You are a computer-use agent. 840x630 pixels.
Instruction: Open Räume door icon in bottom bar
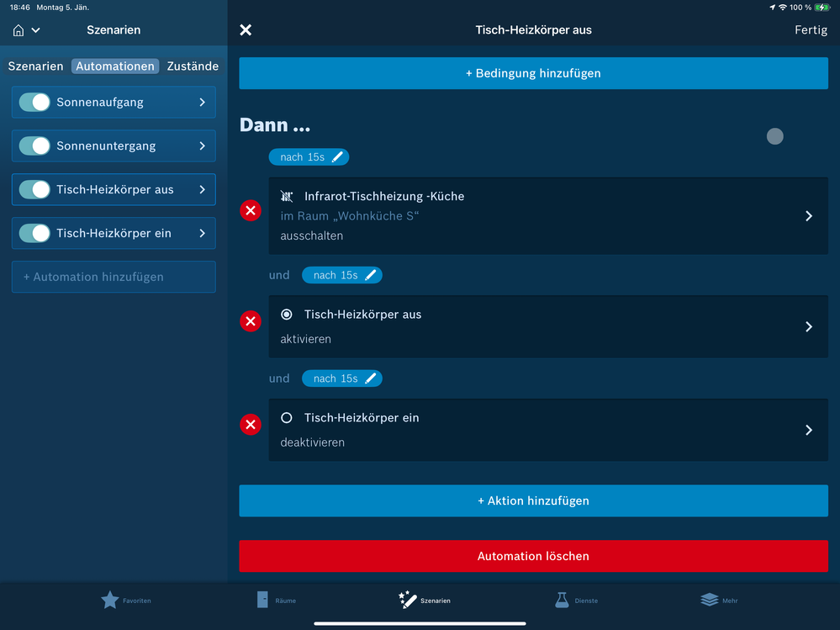pos(263,600)
